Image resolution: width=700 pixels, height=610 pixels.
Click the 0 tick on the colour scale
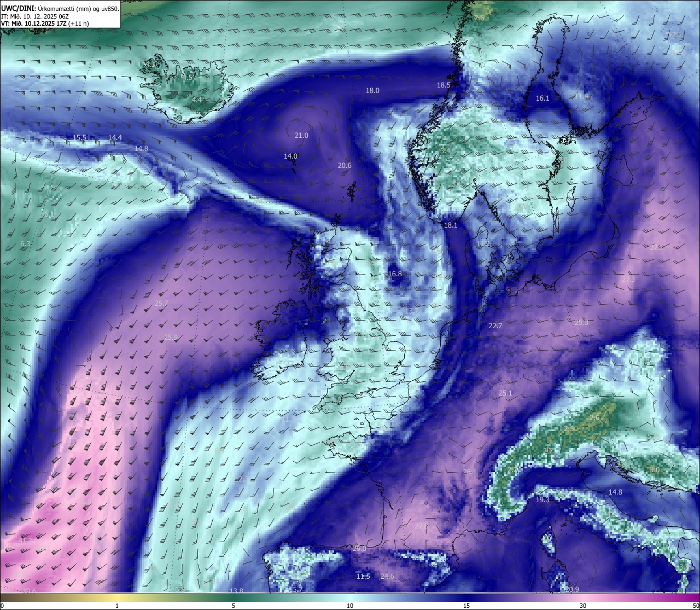(2, 606)
